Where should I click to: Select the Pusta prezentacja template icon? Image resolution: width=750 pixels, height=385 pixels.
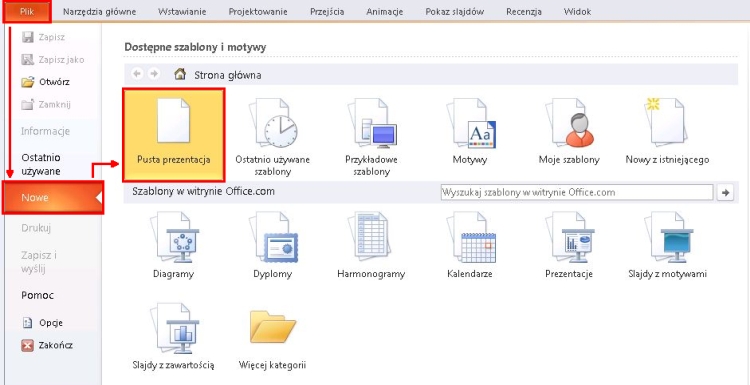tap(174, 121)
